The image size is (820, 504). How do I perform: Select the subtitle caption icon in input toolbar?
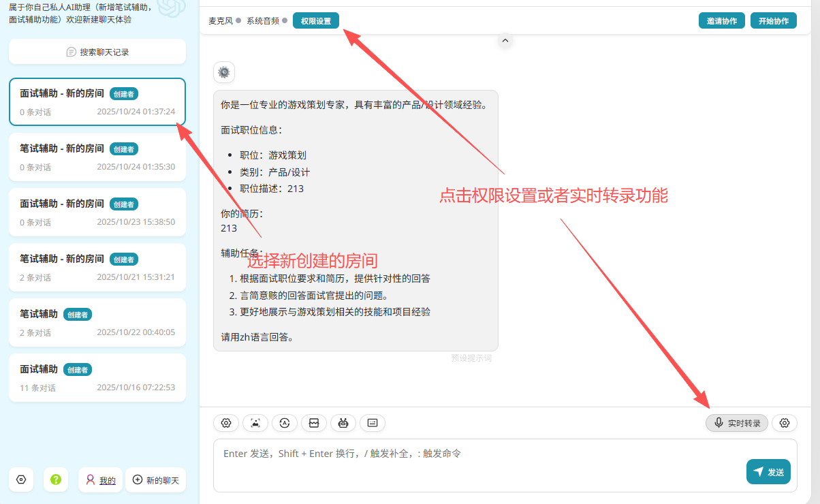(372, 423)
